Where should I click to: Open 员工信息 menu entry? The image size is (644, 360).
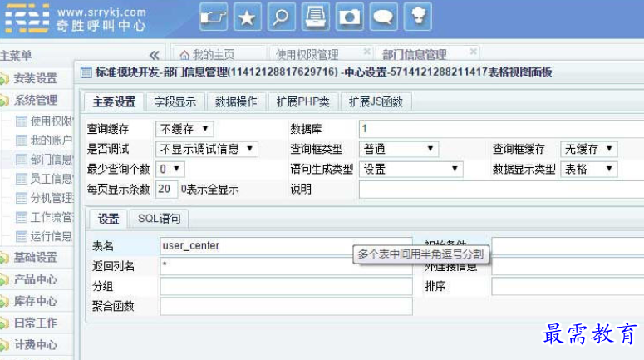pyautogui.click(x=43, y=179)
